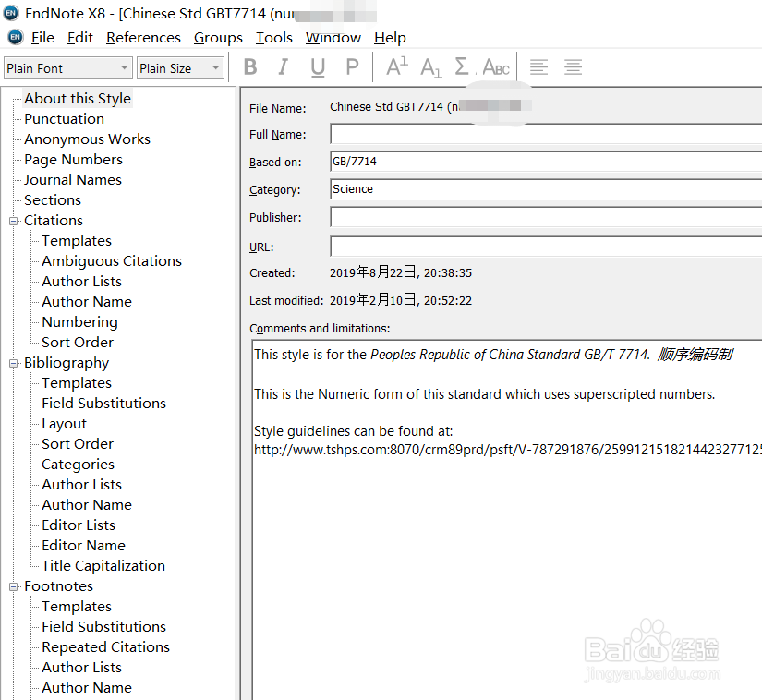Viewport: 762px width, 700px height.
Task: Click the Publisher input field
Action: click(x=546, y=217)
